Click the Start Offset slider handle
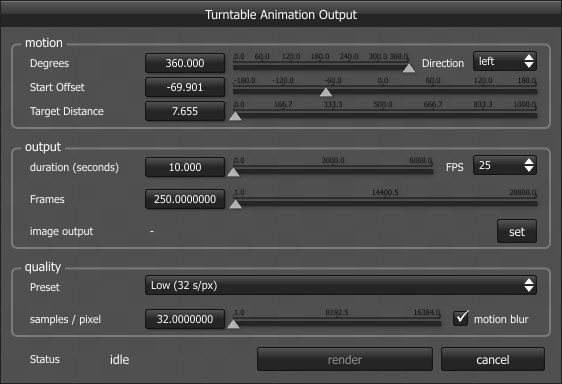 pyautogui.click(x=325, y=92)
